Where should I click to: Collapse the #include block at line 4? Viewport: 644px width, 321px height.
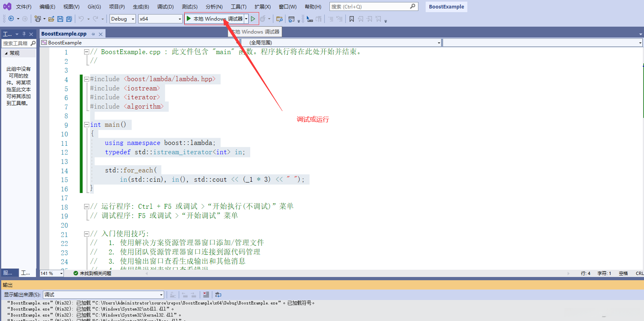[x=87, y=79]
